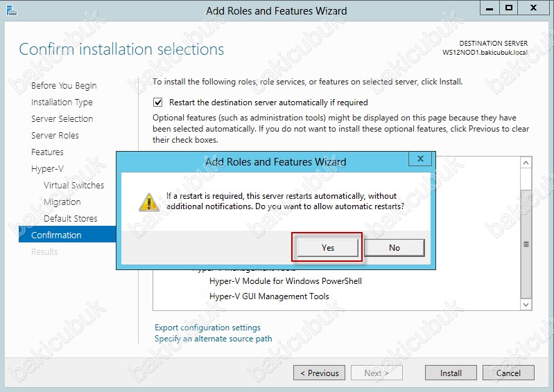This screenshot has width=554, height=392.
Task: Click Yes to allow automatic restarts
Action: (x=327, y=248)
